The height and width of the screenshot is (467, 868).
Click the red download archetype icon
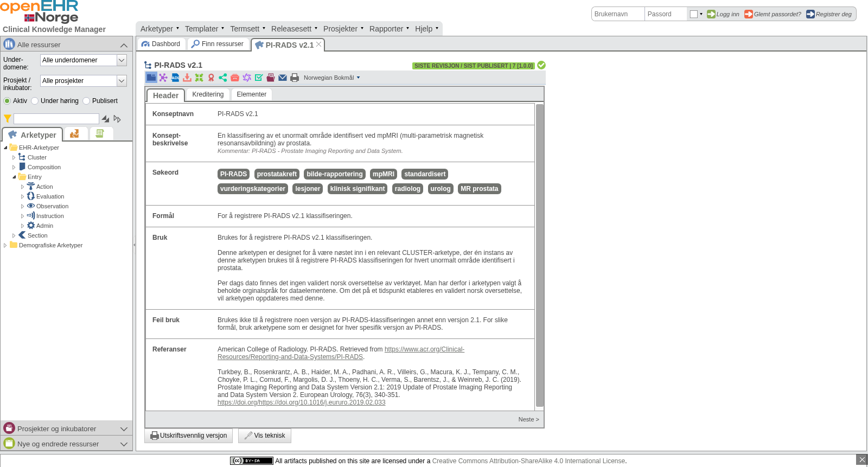click(x=187, y=78)
